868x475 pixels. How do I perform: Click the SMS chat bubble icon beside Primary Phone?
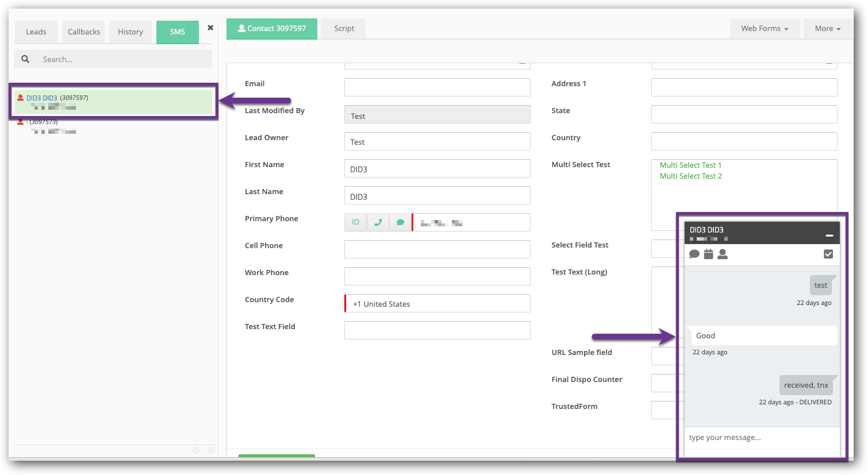400,222
